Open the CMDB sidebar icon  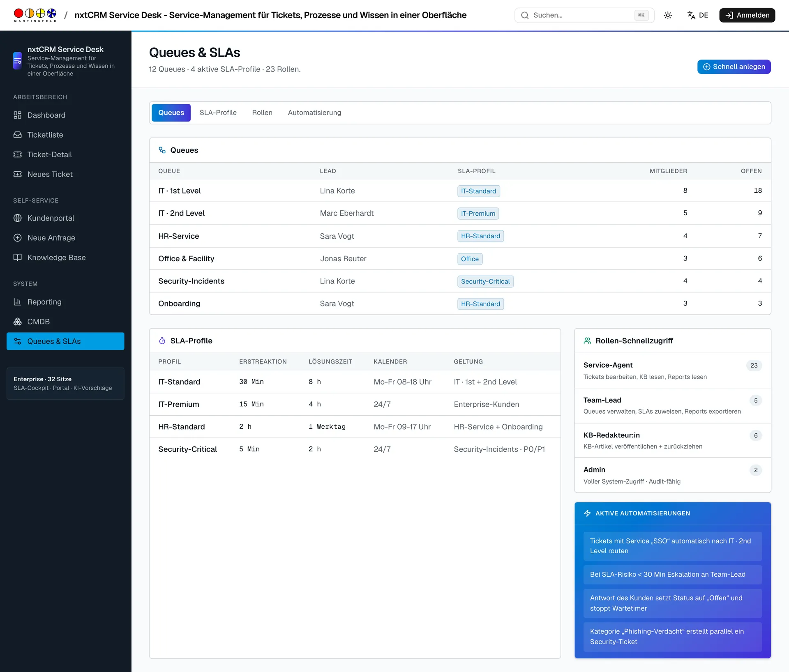click(17, 322)
